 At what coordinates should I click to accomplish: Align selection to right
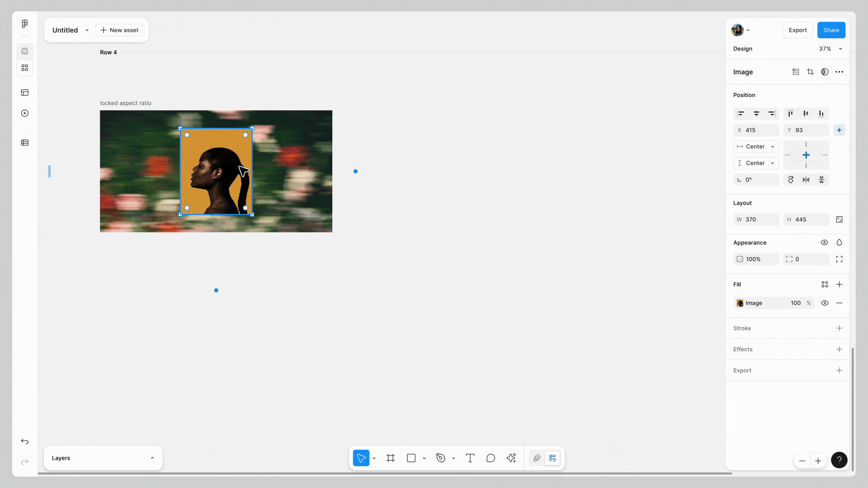pyautogui.click(x=772, y=113)
